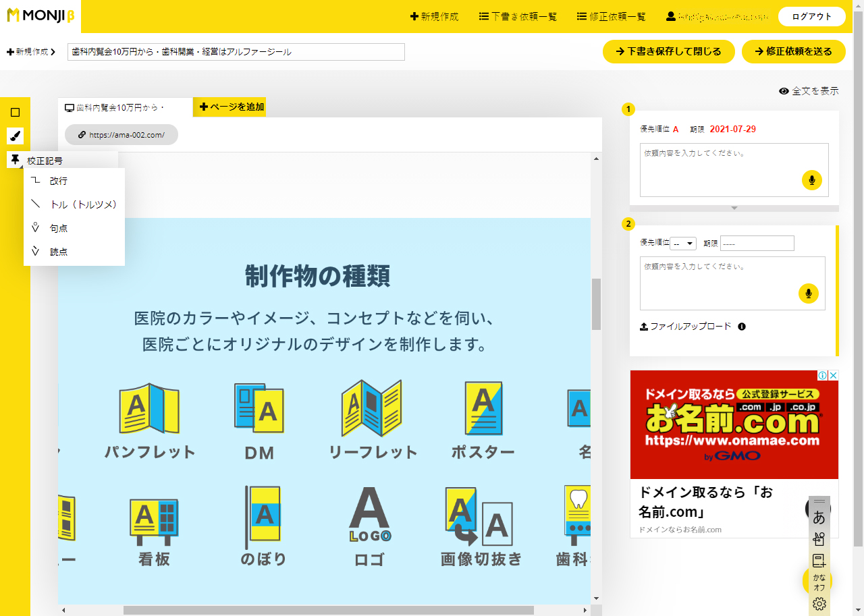Expand request panel 1 using the arrow below it
This screenshot has height=616, width=864.
point(734,208)
